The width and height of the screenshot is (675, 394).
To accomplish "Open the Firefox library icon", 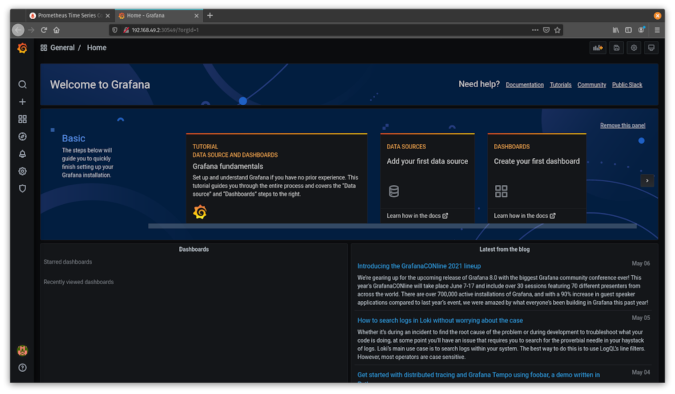I will tap(616, 30).
